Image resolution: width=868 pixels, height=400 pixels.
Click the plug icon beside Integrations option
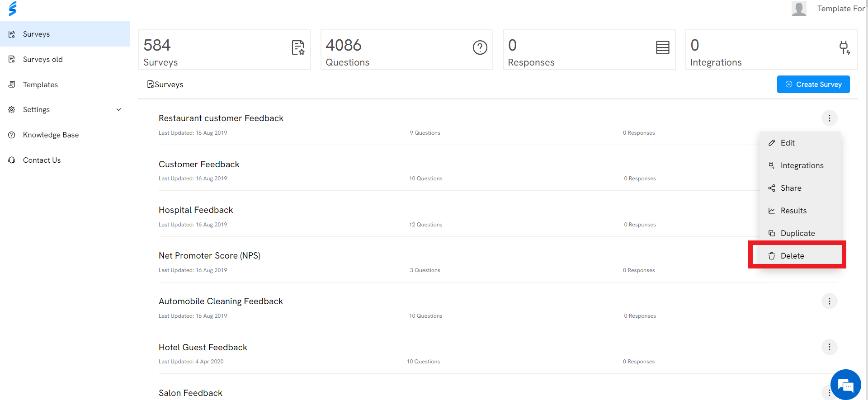tap(772, 165)
